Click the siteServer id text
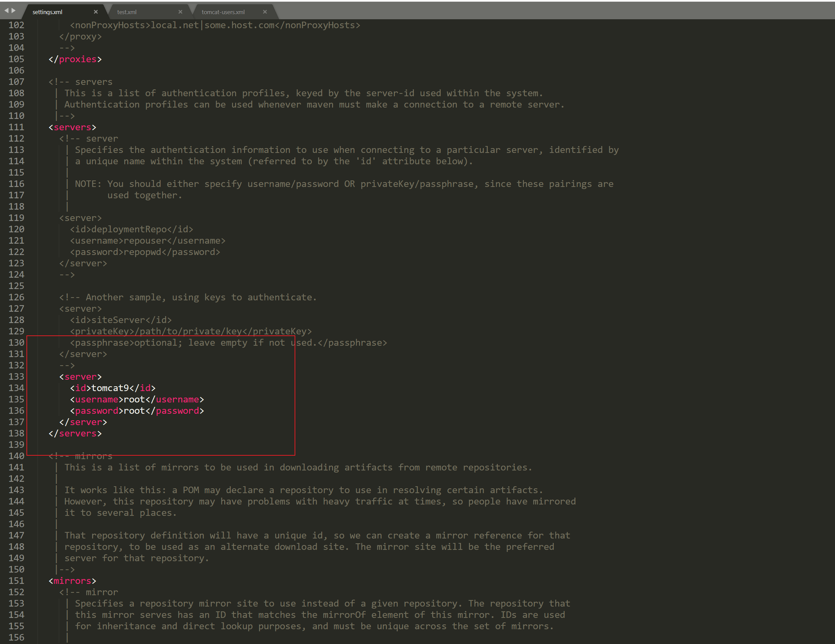This screenshot has height=644, width=835. click(x=118, y=320)
